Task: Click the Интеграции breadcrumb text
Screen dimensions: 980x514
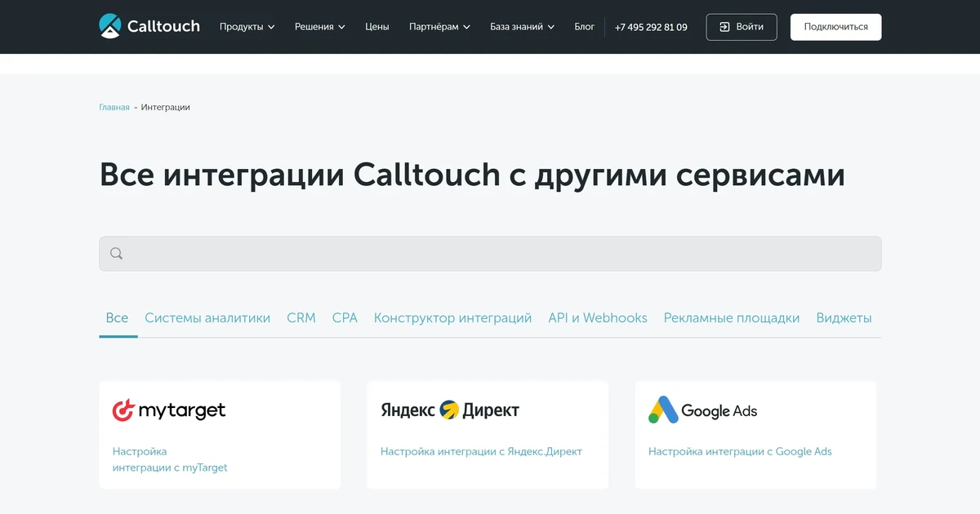Action: 166,107
